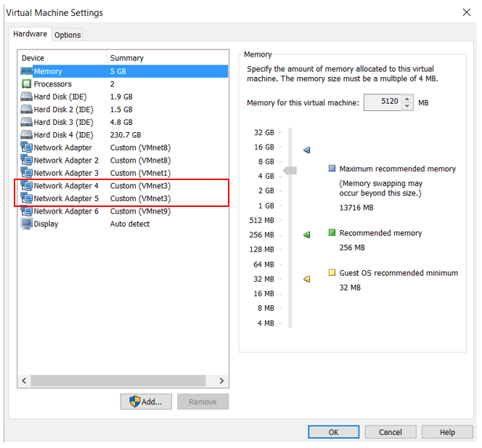Click the Processors chip icon
482x448 pixels.
(x=26, y=84)
